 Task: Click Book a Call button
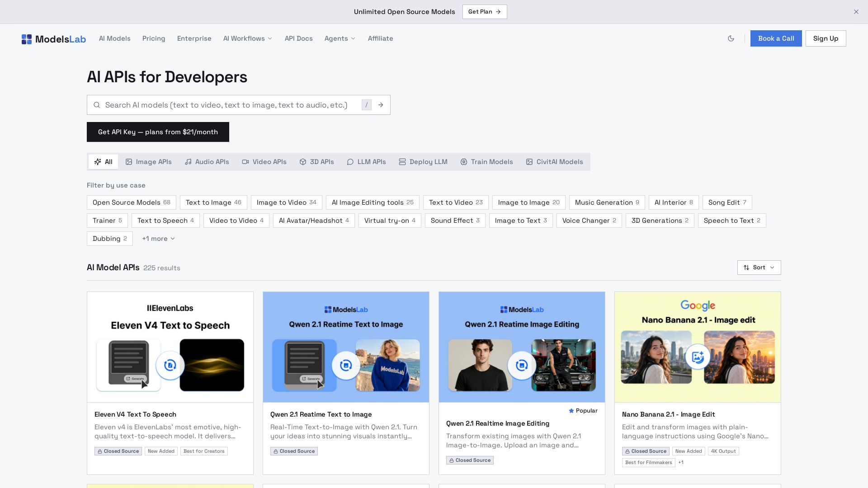click(x=776, y=38)
